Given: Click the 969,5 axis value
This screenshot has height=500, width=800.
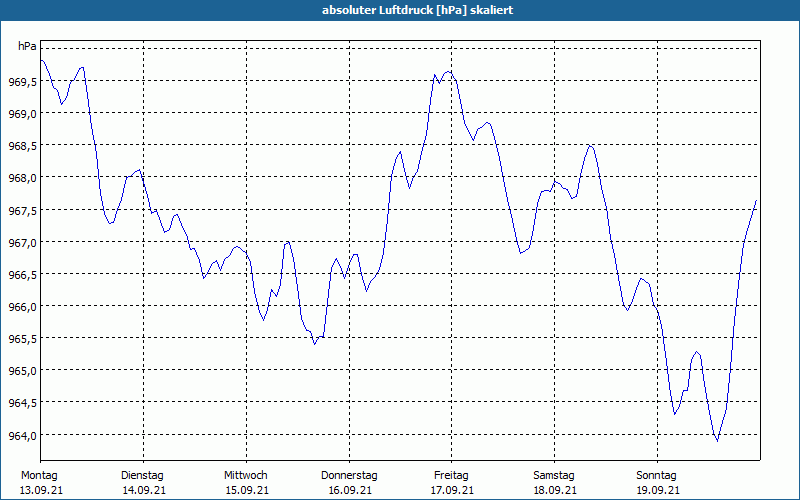Looking at the screenshot, I should [x=23, y=82].
